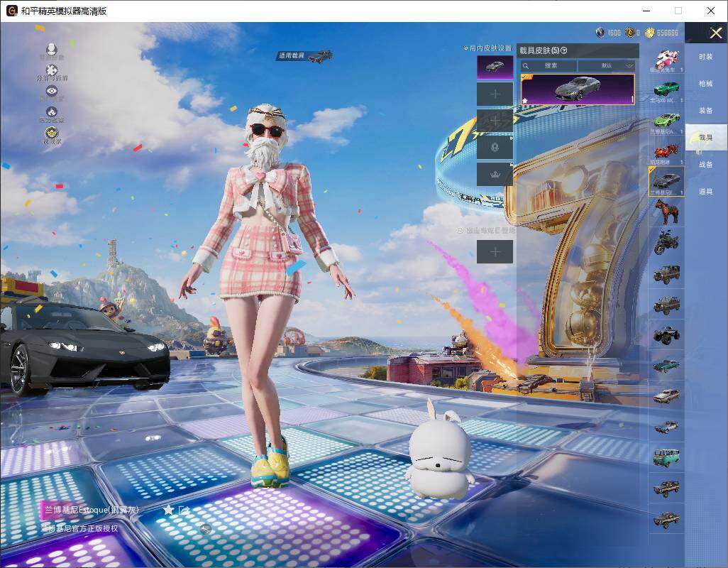Choose the green minibus vehicle
The width and height of the screenshot is (728, 568).
[666, 457]
